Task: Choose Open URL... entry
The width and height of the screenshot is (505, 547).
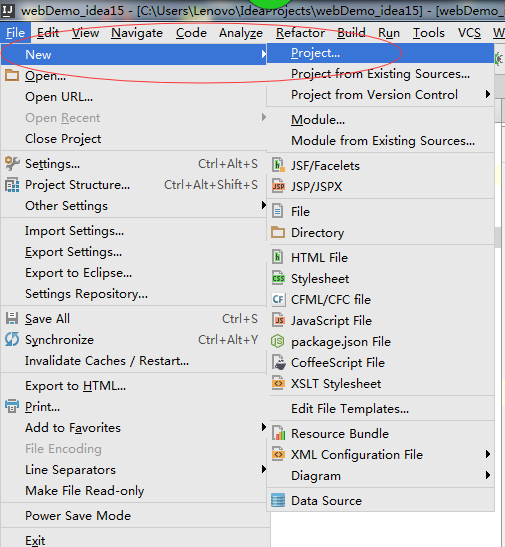Action: [134, 97]
